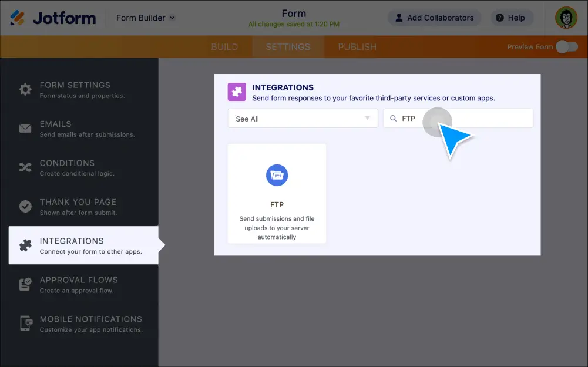The image size is (588, 367).
Task: Click the Mobile Notifications phone icon
Action: tap(25, 324)
